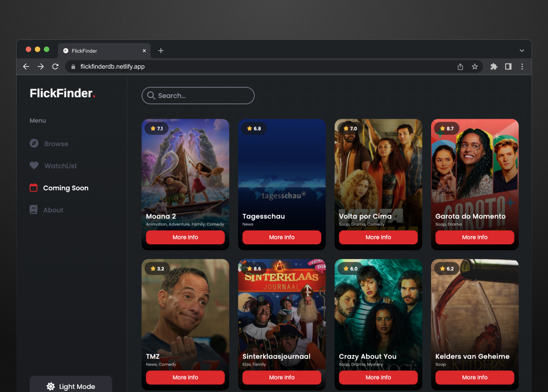The height and width of the screenshot is (392, 548).
Task: Click the Moana 2 rating star badge
Action: (157, 128)
